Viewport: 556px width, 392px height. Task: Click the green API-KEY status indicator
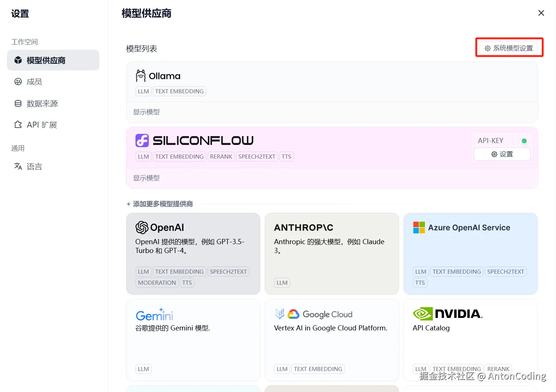tap(524, 141)
